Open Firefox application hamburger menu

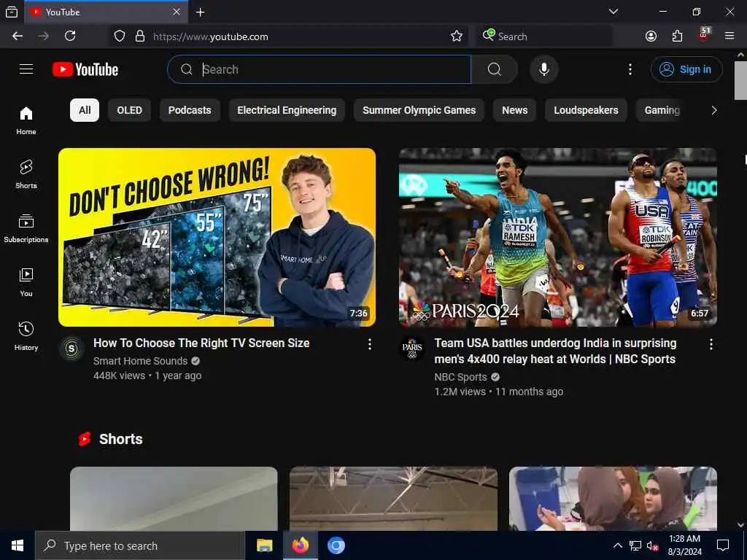729,36
